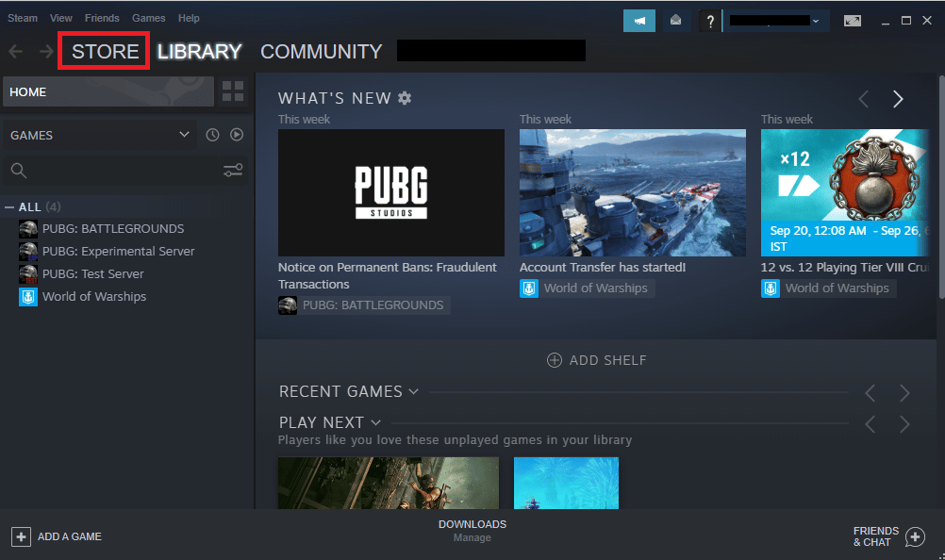Click ADD A GAME label
The image size is (945, 560).
pyautogui.click(x=69, y=536)
